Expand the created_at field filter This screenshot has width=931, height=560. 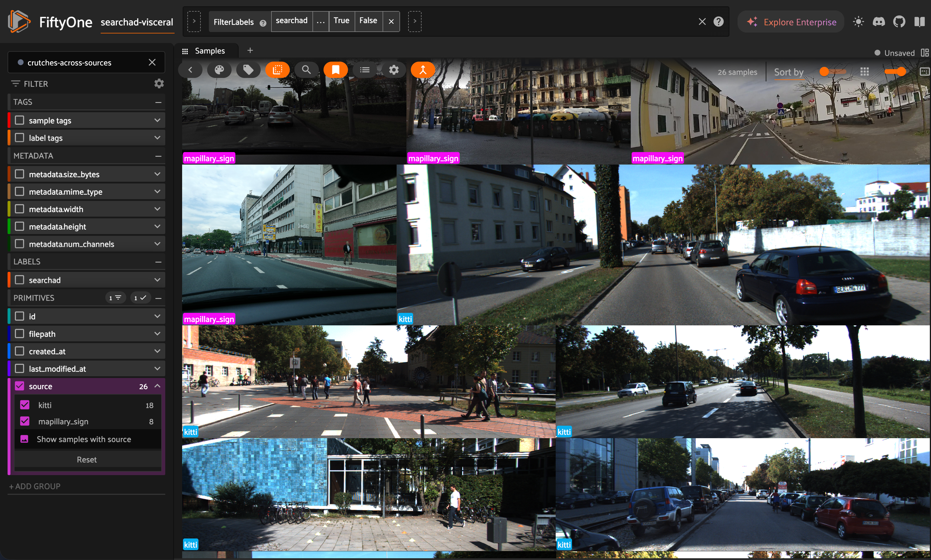click(157, 351)
